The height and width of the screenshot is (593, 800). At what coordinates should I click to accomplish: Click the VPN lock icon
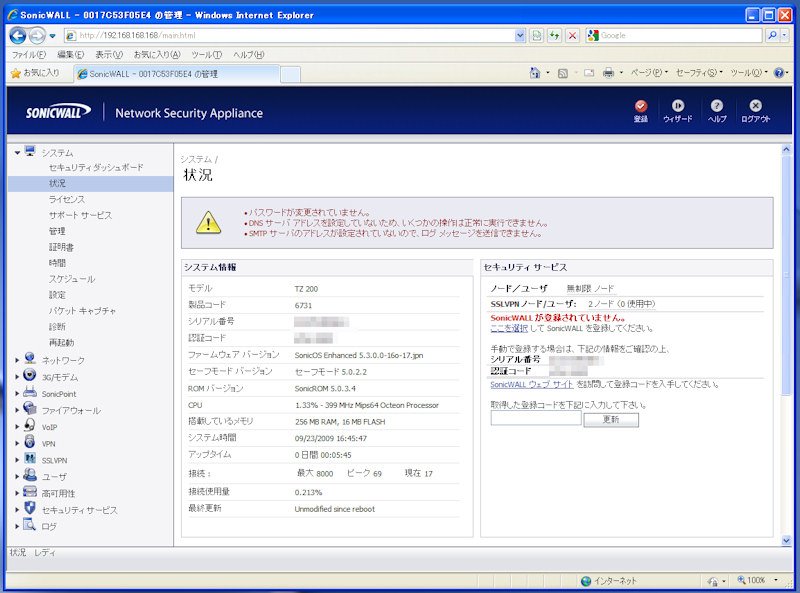click(30, 442)
